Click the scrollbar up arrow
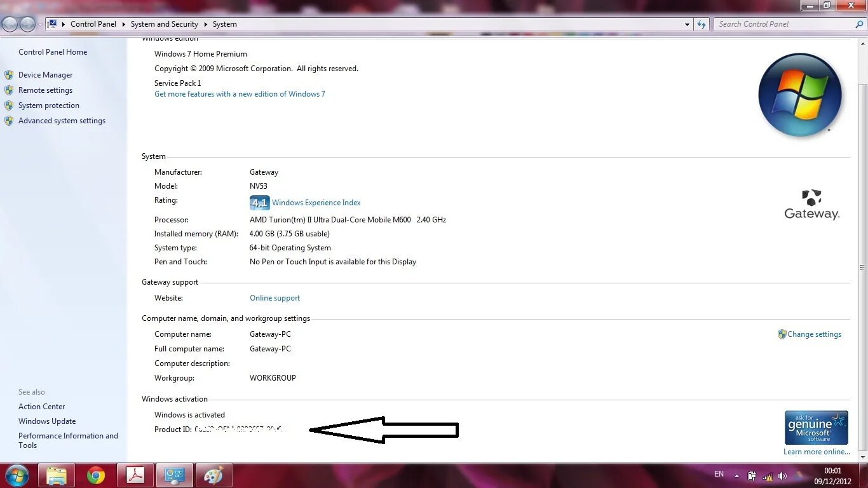Image resolution: width=868 pixels, height=488 pixels. pos(862,44)
